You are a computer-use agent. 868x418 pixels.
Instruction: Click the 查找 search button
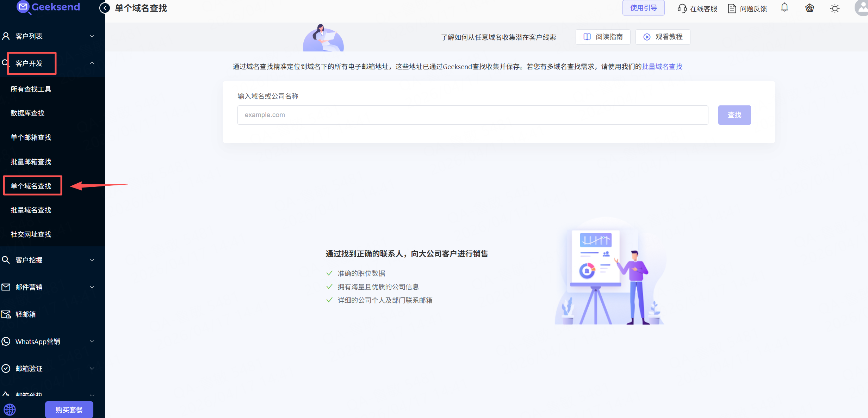pos(734,115)
